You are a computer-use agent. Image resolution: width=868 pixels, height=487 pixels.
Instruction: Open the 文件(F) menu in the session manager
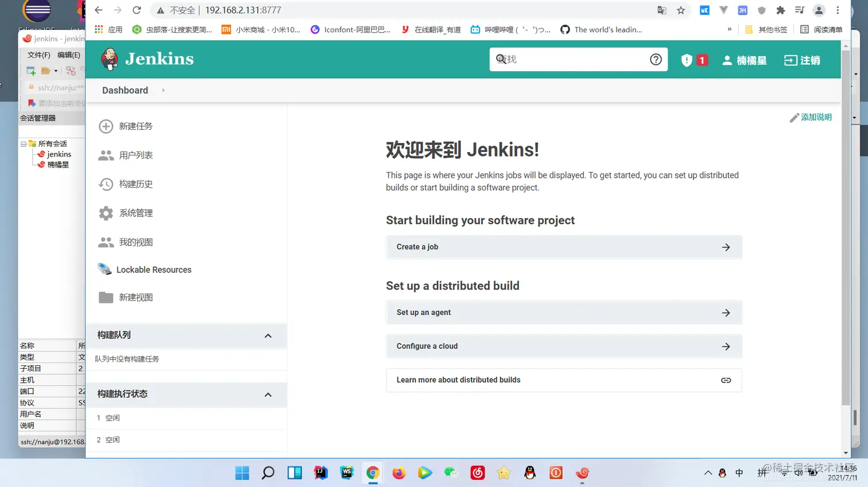(x=38, y=54)
